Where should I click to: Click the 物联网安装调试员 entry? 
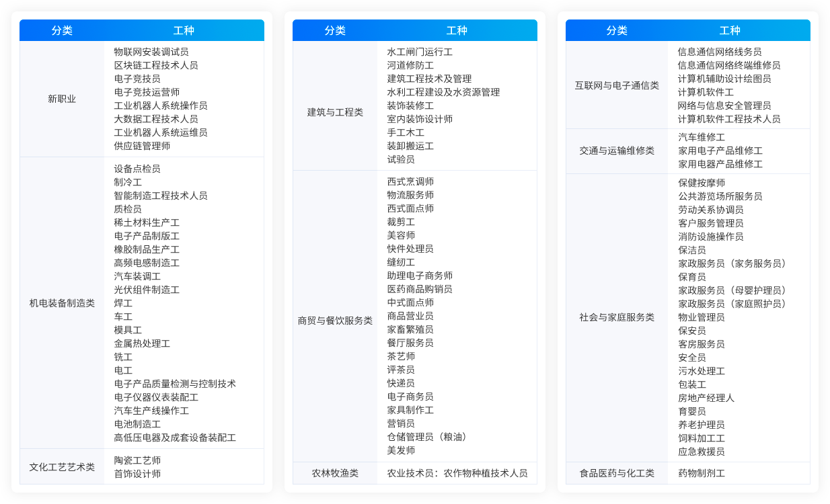pos(151,52)
